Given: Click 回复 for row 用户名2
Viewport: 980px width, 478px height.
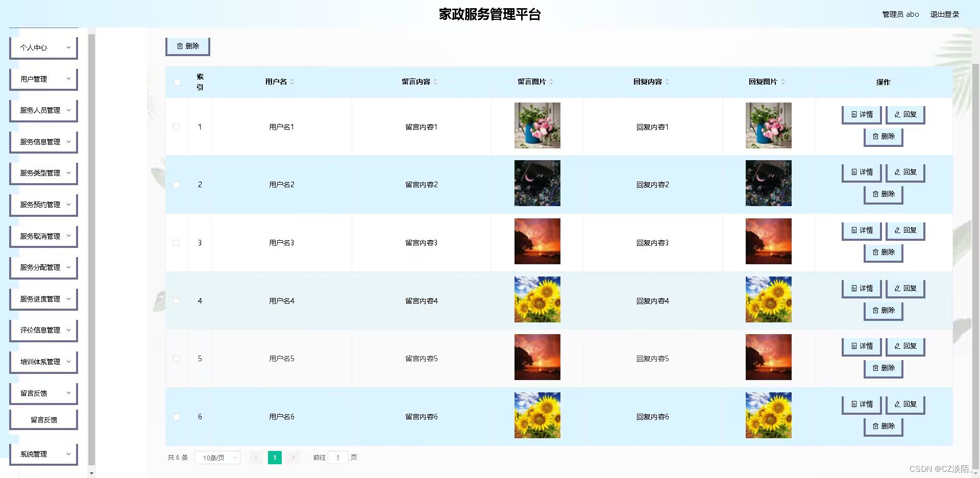Looking at the screenshot, I should [905, 172].
